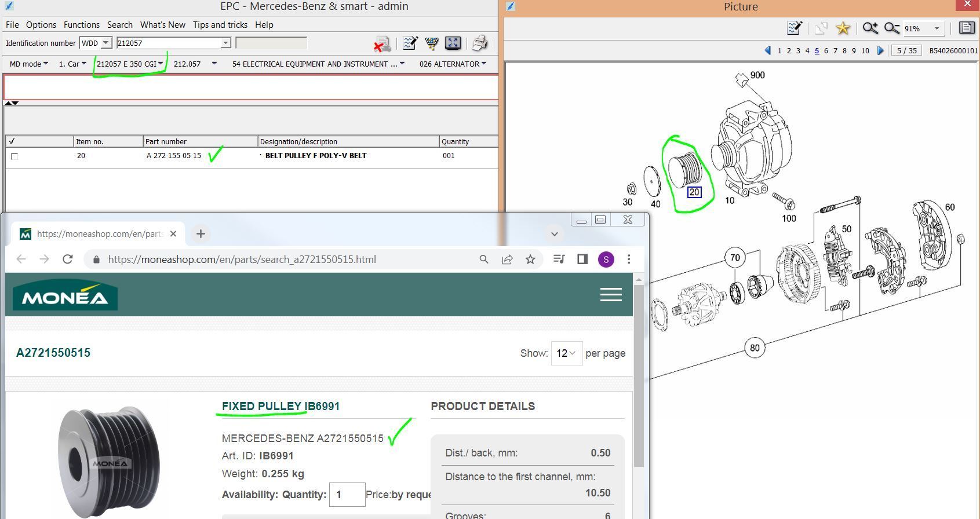Click the yellow star icon in Picture toolbar
Viewport: 980px width, 519px height.
tap(843, 28)
